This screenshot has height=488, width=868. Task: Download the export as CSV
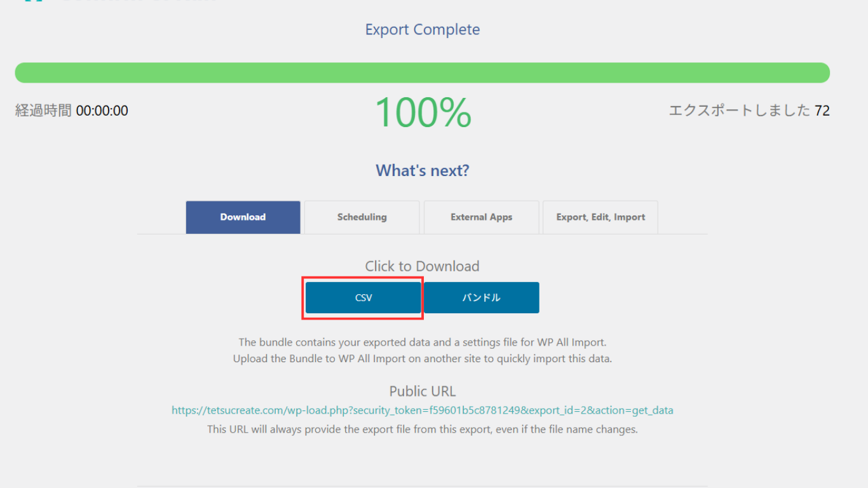point(363,298)
